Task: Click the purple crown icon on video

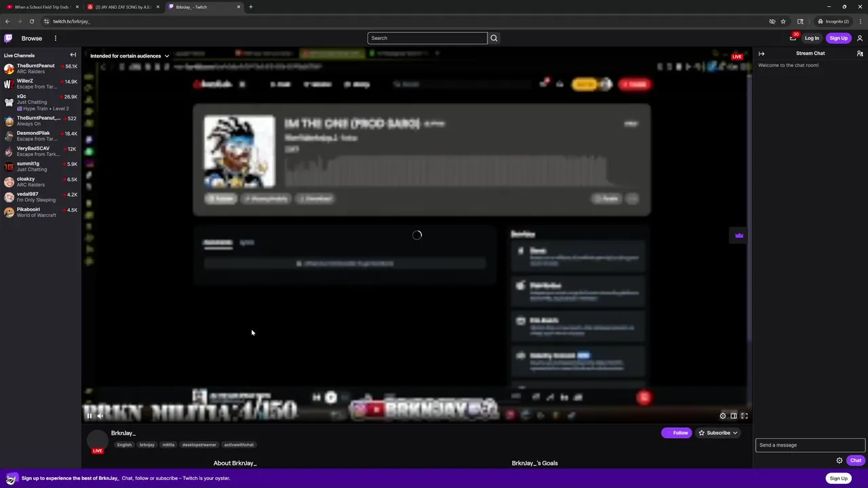Action: point(739,235)
